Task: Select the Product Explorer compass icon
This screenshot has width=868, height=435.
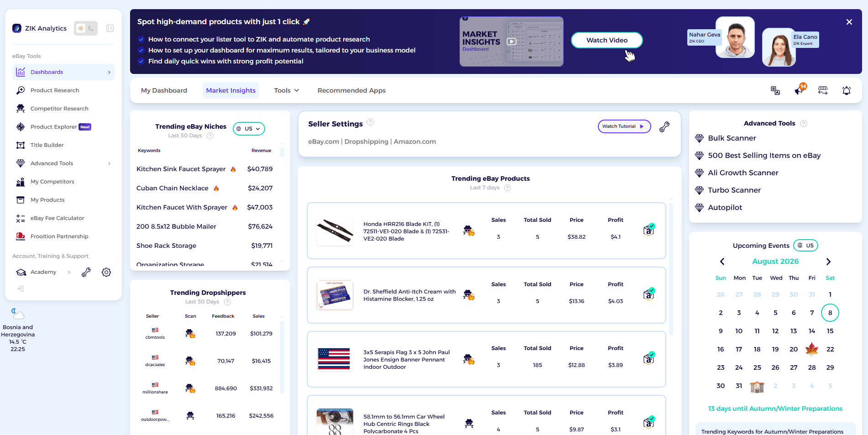Action: pyautogui.click(x=21, y=127)
